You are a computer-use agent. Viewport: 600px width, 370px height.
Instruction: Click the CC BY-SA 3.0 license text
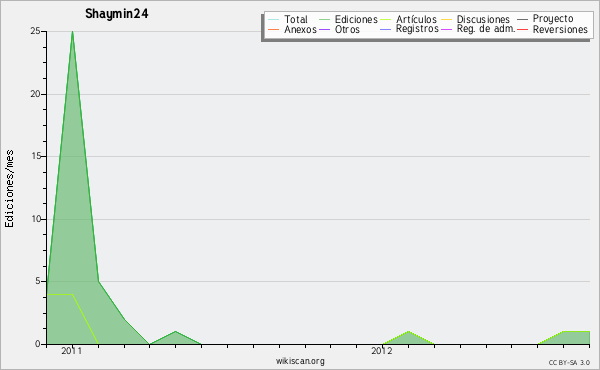point(569,363)
